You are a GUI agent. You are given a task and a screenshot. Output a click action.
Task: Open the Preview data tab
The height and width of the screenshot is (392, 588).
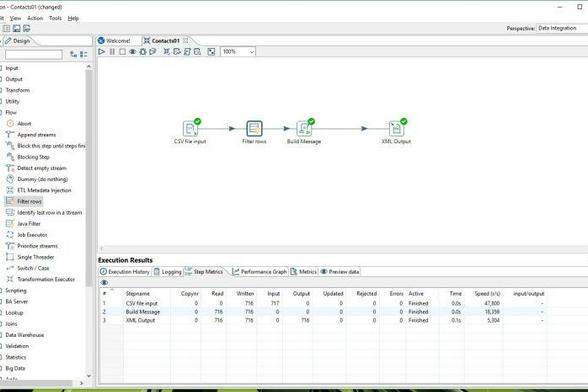[340, 272]
